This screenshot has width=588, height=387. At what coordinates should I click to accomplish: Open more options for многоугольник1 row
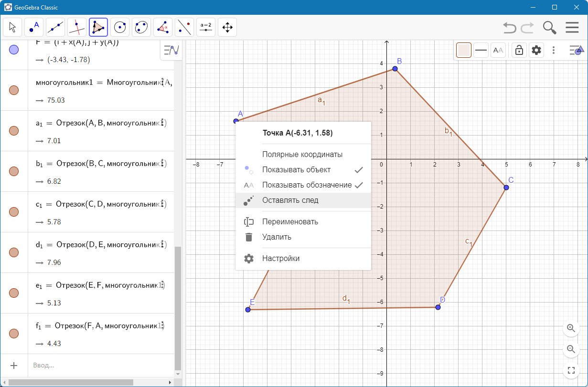click(163, 82)
